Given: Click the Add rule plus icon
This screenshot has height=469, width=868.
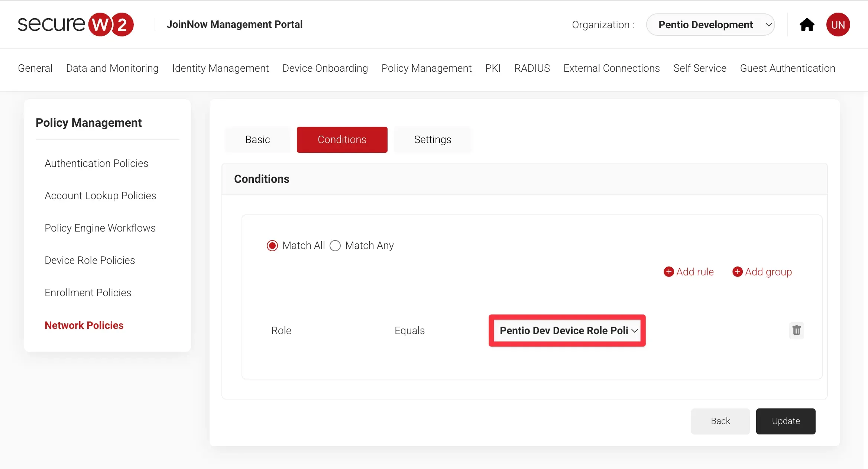Looking at the screenshot, I should [x=669, y=272].
